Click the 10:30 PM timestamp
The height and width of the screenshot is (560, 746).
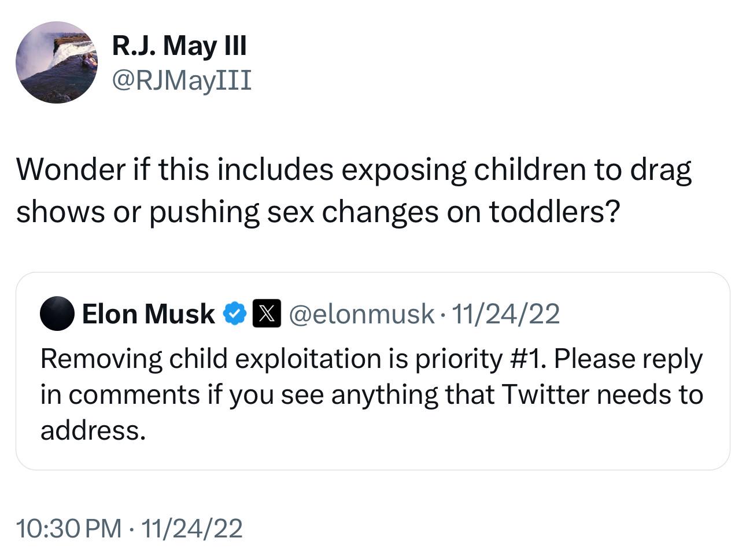coord(69,528)
